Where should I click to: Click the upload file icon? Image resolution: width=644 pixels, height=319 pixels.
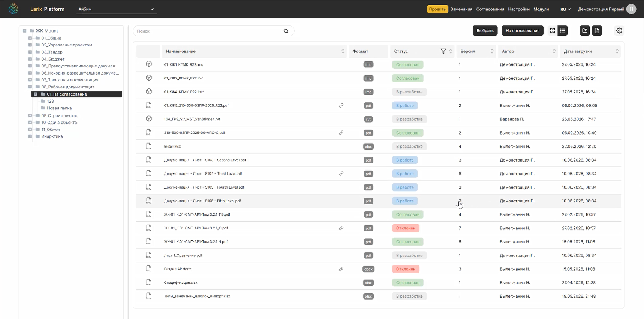[597, 31]
